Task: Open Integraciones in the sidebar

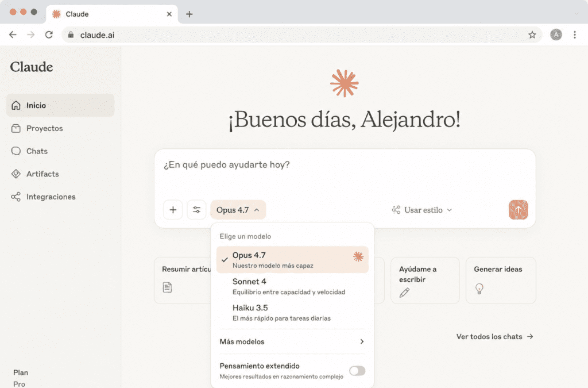Action: coord(60,197)
